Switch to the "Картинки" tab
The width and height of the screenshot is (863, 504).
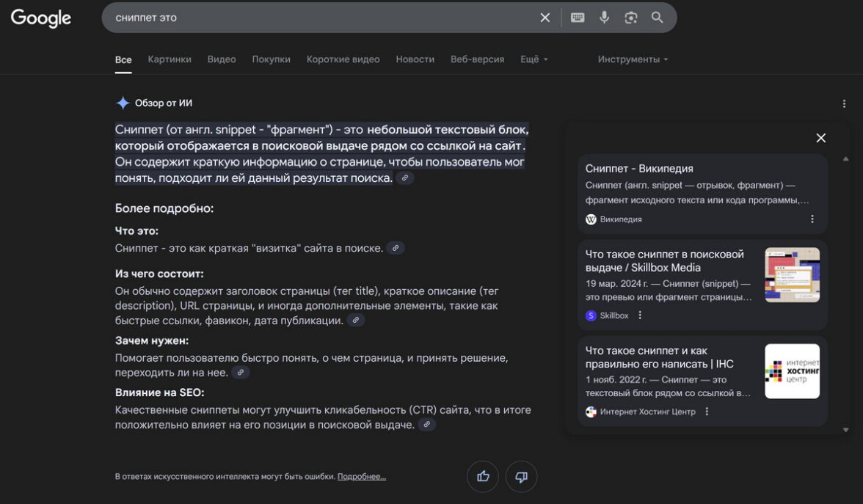(x=170, y=59)
